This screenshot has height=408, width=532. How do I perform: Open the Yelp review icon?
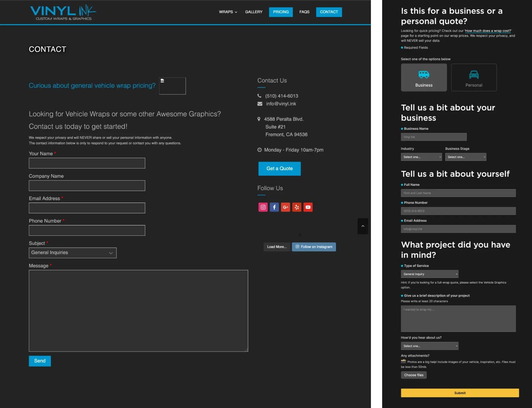[296, 207]
